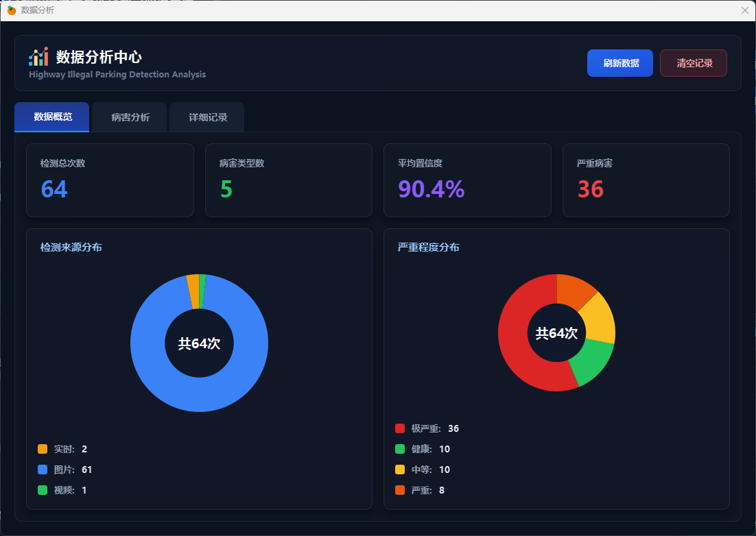Click the green 视频 legend swatch
This screenshot has width=756, height=536.
(x=43, y=490)
